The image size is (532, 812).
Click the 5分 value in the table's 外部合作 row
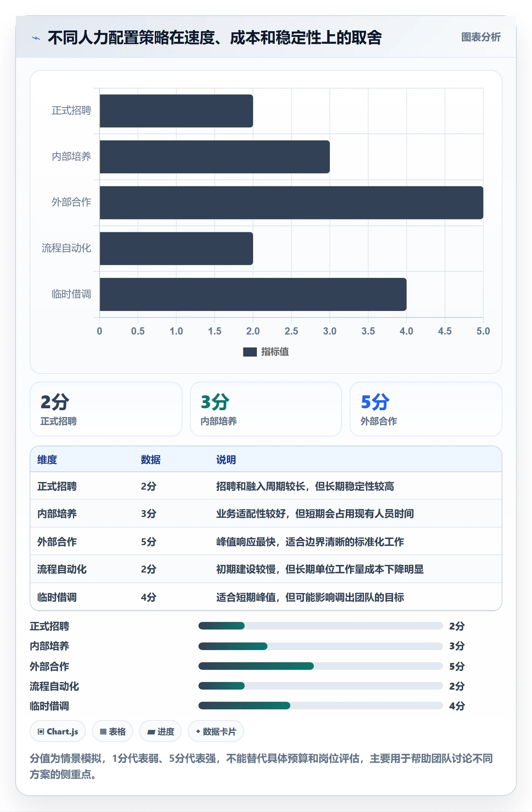click(149, 542)
